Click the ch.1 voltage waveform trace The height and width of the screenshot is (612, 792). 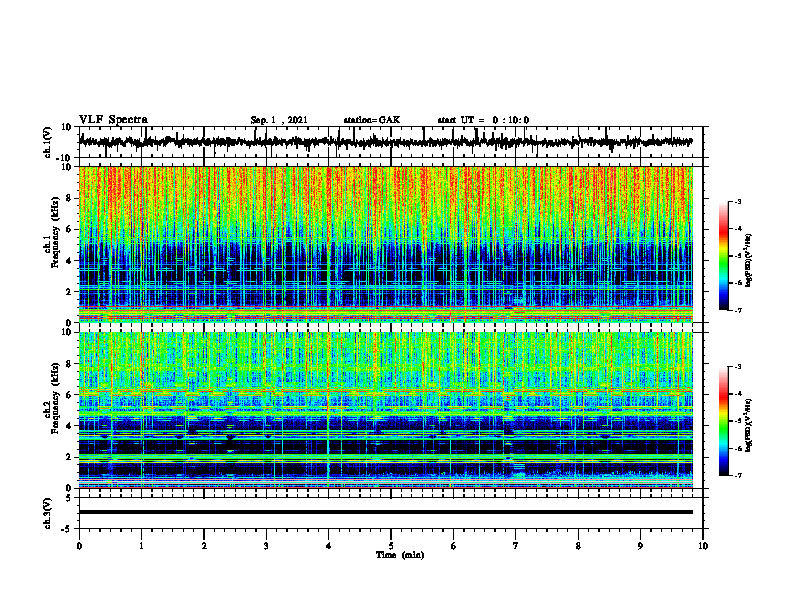click(385, 142)
